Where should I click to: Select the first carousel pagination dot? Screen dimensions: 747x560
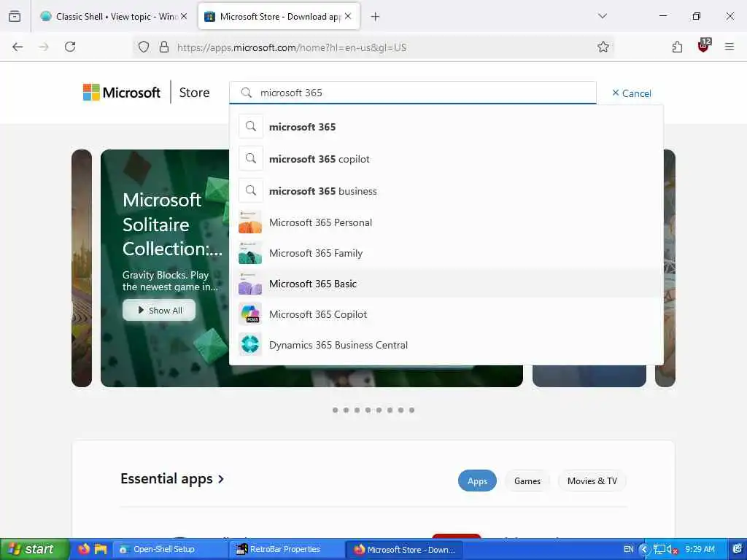coord(336,410)
